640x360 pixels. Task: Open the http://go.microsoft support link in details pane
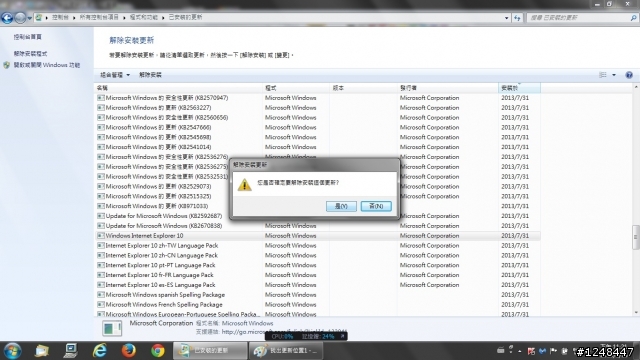coord(284,332)
